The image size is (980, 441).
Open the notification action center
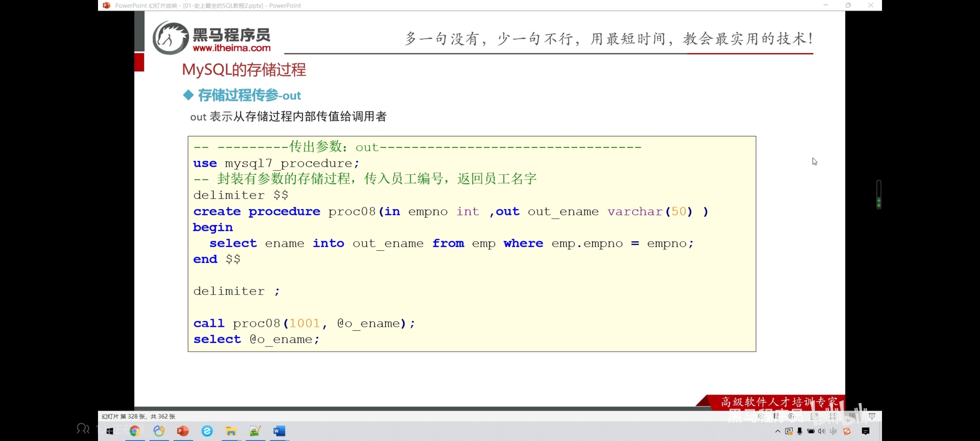pos(866,431)
